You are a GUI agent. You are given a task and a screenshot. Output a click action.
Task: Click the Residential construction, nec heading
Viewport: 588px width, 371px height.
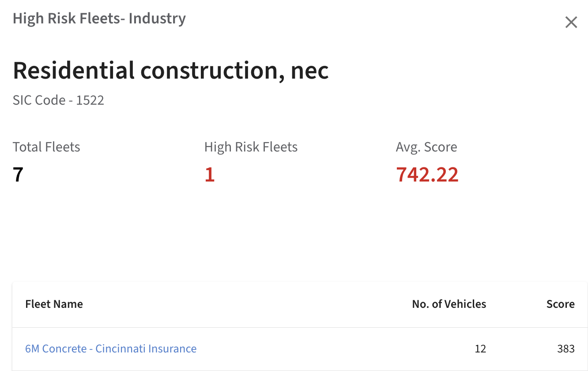pos(171,71)
